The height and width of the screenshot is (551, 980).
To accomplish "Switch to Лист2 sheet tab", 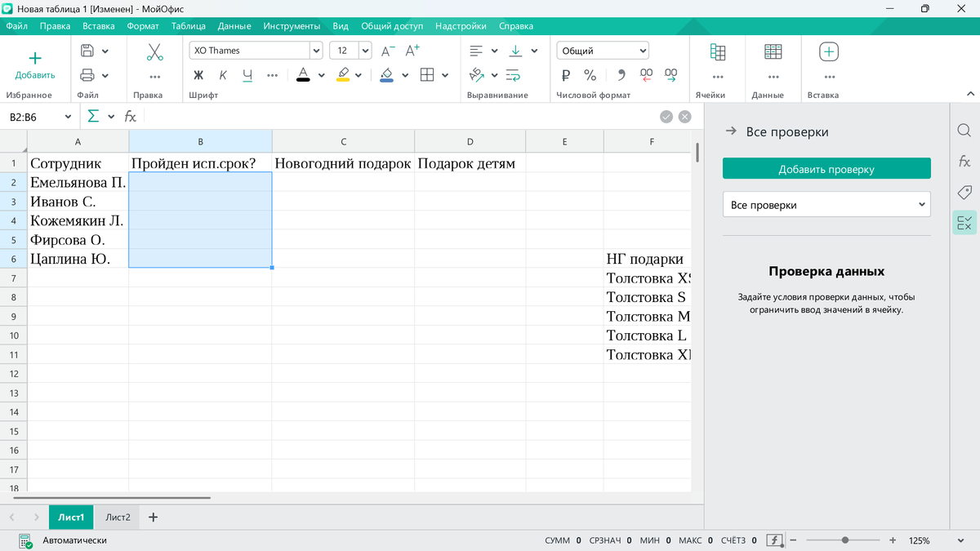I will pos(118,517).
